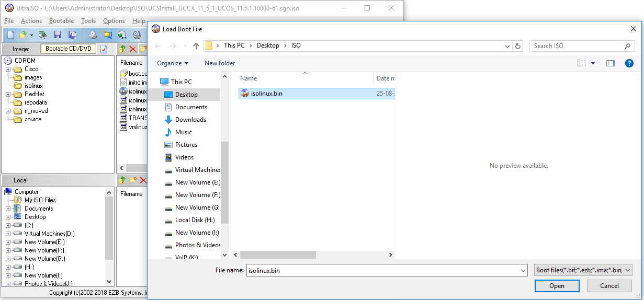644x300 pixels.
Task: Click the Change your view icon
Action: [582, 63]
